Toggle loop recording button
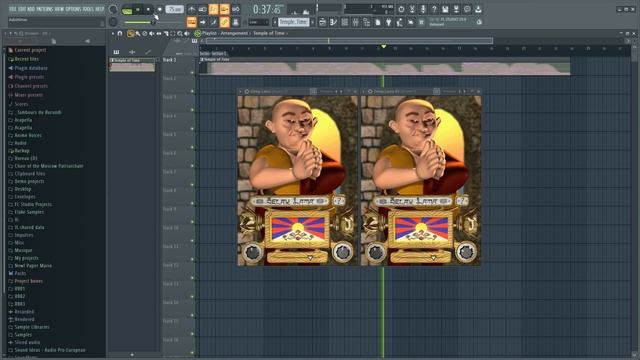 [236, 9]
